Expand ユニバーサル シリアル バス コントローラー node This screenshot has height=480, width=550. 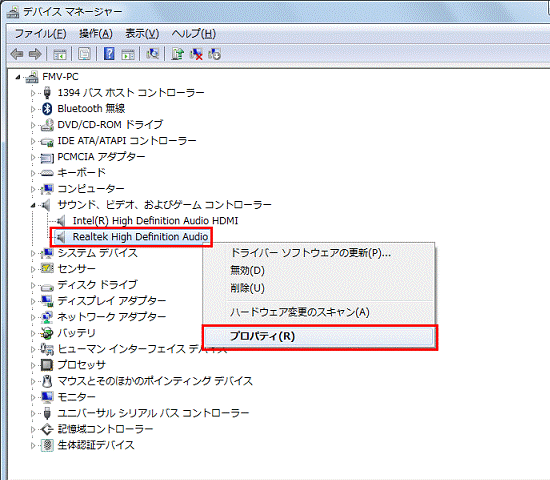tap(33, 413)
